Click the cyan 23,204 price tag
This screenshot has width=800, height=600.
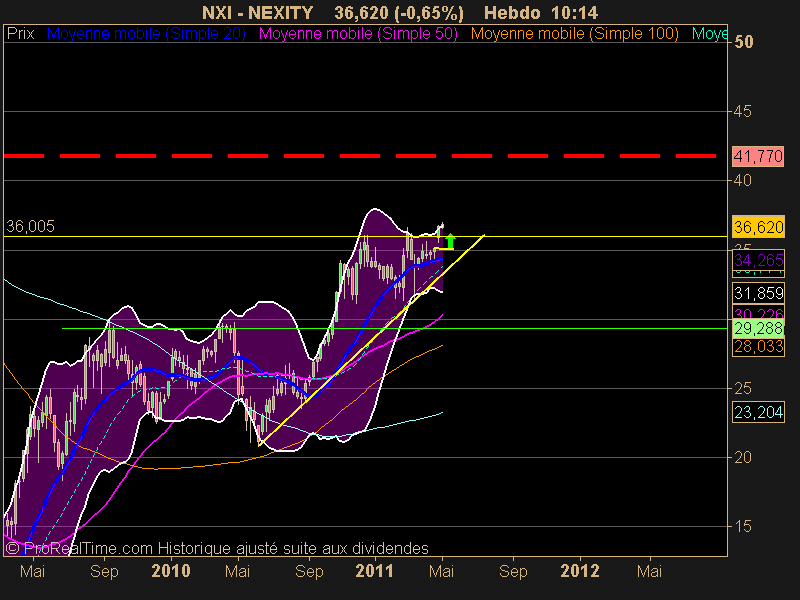(758, 412)
